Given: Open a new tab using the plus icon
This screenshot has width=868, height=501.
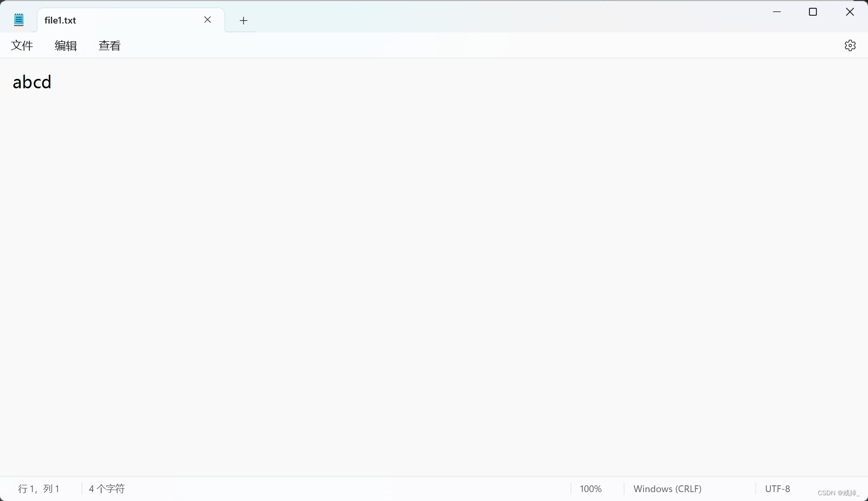Looking at the screenshot, I should point(243,20).
